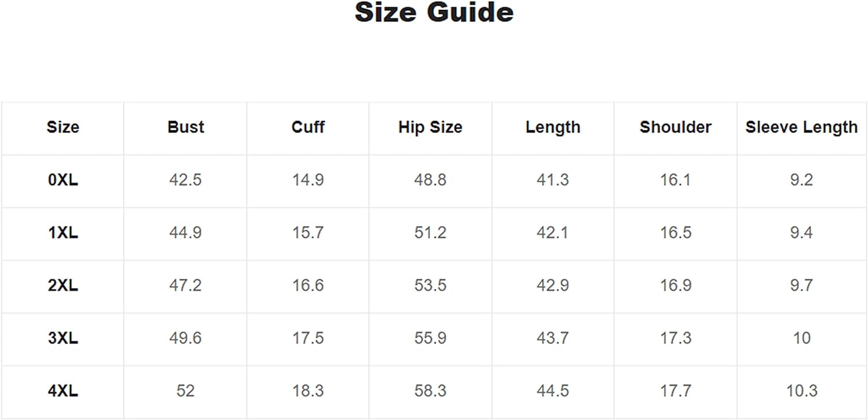
Task: Select the 0XL size row label
Action: click(62, 180)
